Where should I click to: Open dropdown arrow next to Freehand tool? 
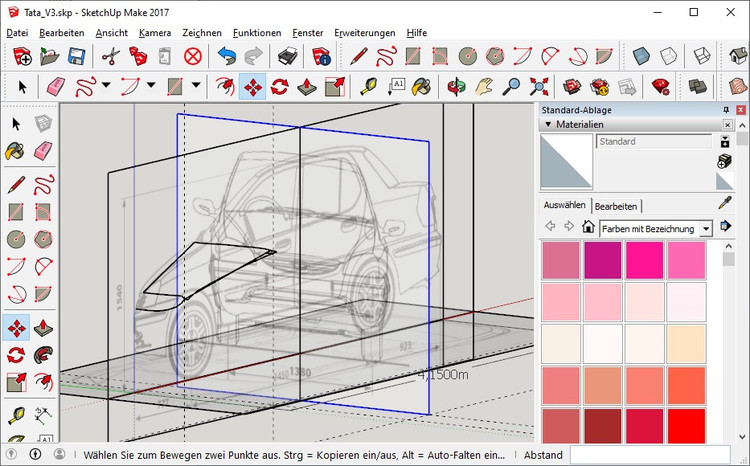click(x=106, y=85)
